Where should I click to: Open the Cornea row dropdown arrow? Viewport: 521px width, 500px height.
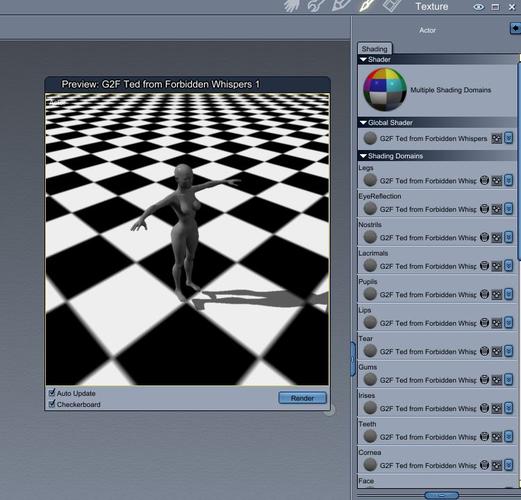point(508,465)
